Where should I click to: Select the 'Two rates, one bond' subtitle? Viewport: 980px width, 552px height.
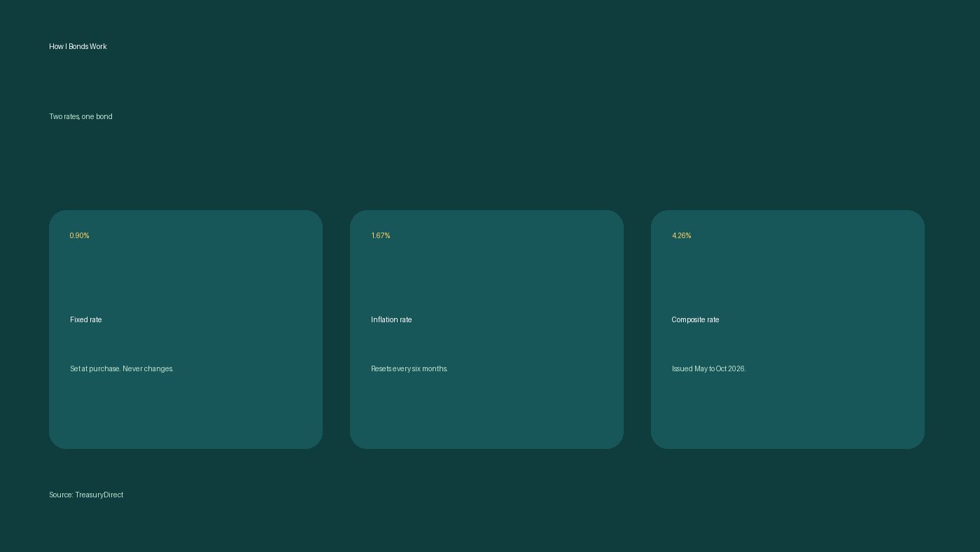pos(80,116)
